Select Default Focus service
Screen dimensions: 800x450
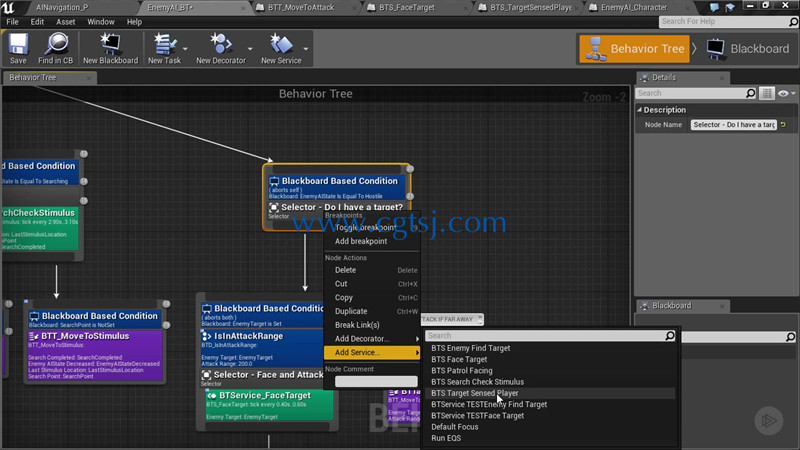tap(550, 427)
